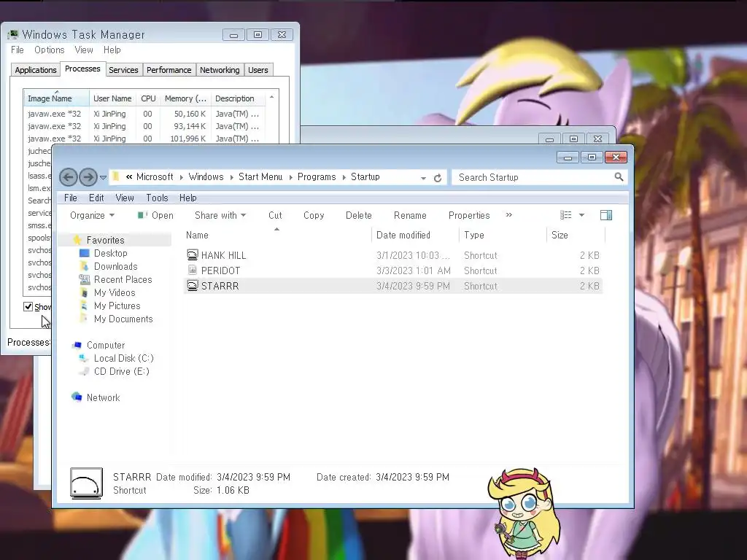Click the Local Disk (C:) drive icon

85,358
